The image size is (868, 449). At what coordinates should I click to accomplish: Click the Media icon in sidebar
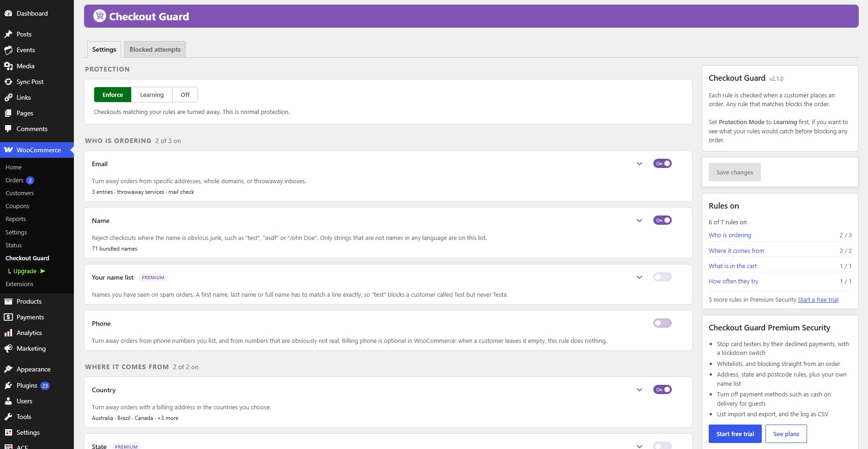coord(8,66)
